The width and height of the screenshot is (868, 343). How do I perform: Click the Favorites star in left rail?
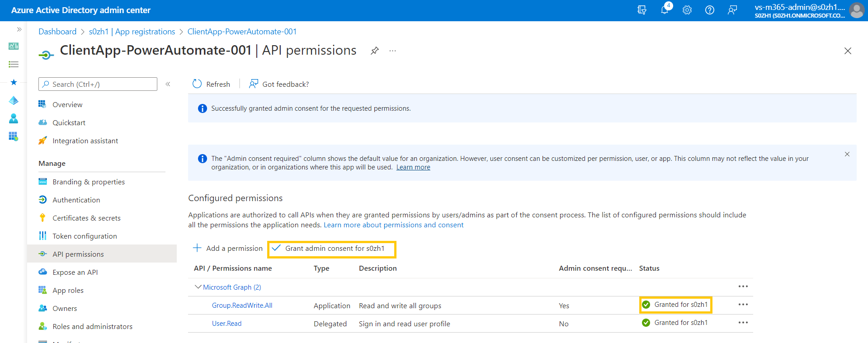click(x=14, y=82)
